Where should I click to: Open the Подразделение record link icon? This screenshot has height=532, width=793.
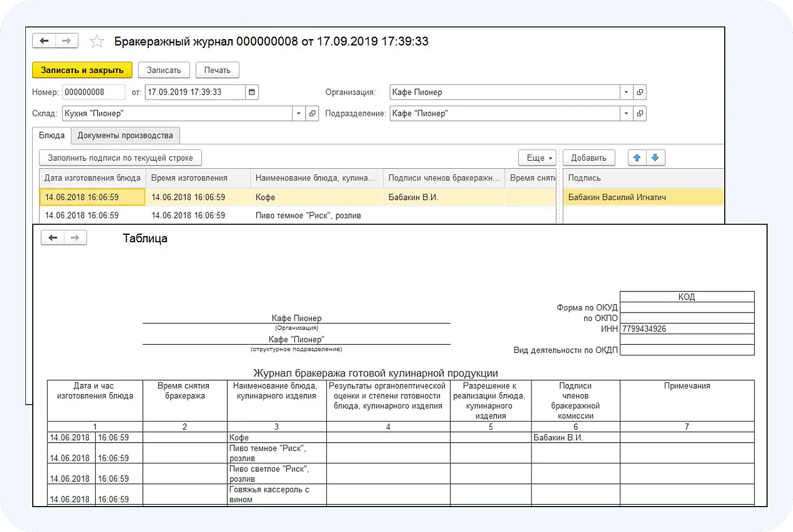click(640, 114)
